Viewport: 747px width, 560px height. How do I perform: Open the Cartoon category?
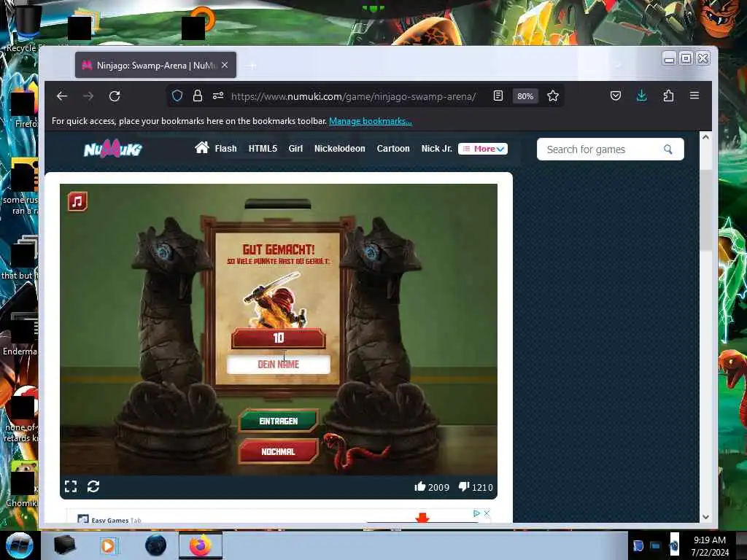[x=393, y=149]
